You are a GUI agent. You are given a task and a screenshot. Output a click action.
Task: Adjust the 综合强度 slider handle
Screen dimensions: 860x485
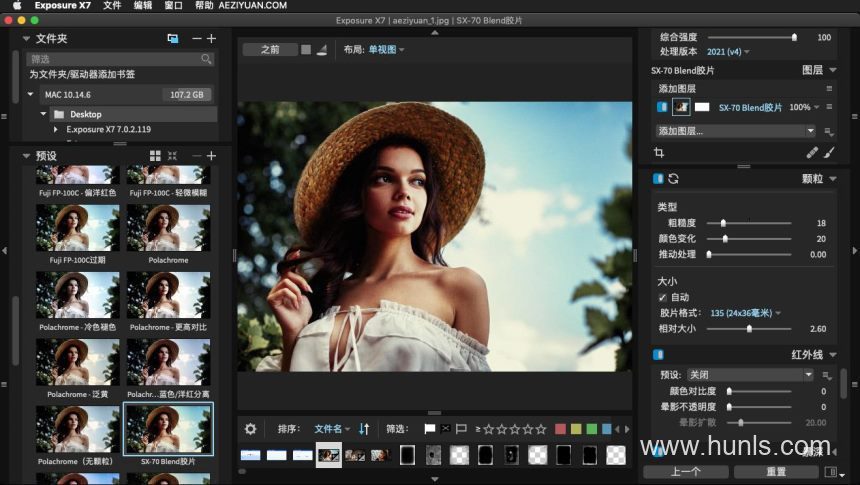[794, 37]
